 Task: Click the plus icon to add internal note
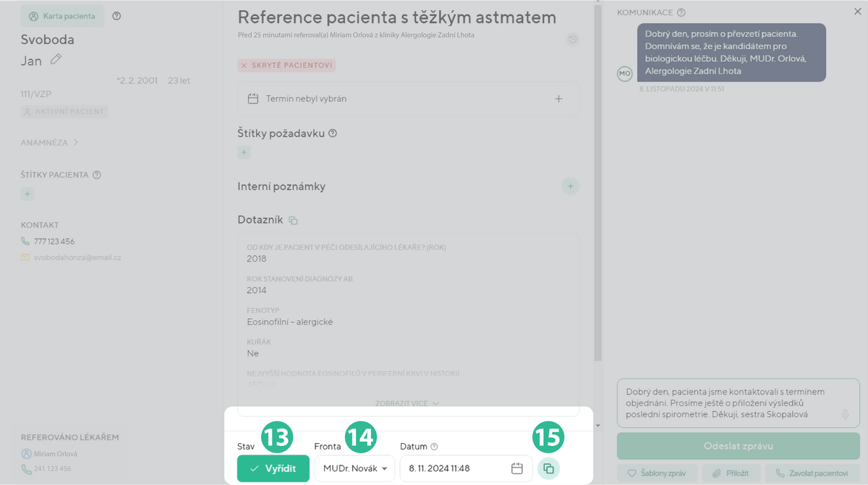tap(570, 186)
